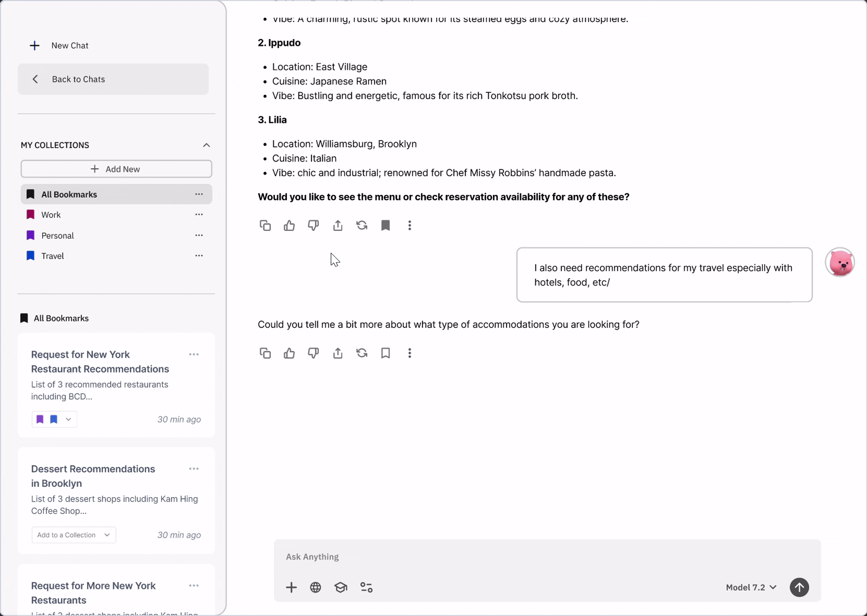Click the globe web search icon

pyautogui.click(x=315, y=587)
